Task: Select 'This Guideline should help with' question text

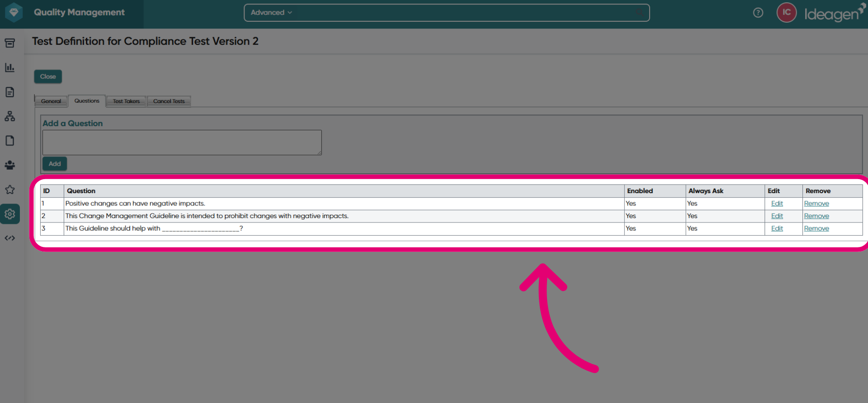Action: 154,228
